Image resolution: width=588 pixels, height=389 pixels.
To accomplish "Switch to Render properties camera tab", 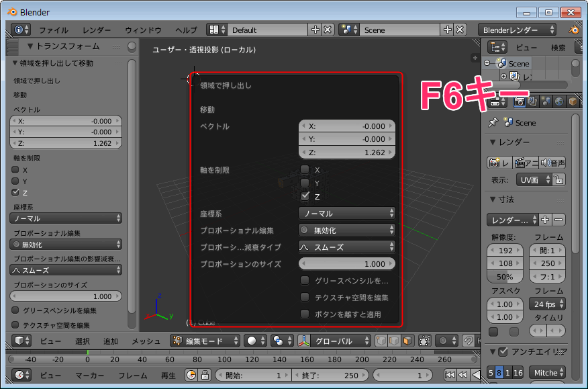I will coord(519,101).
